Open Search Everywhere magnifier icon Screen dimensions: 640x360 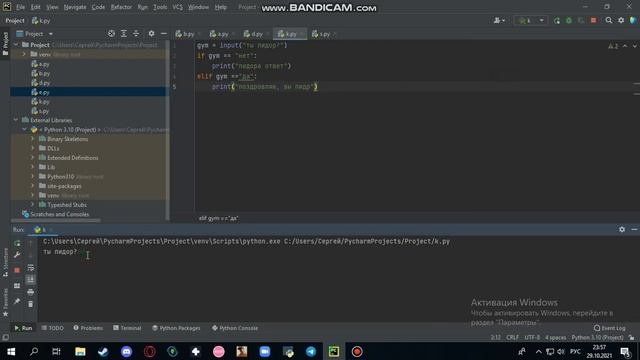609,20
